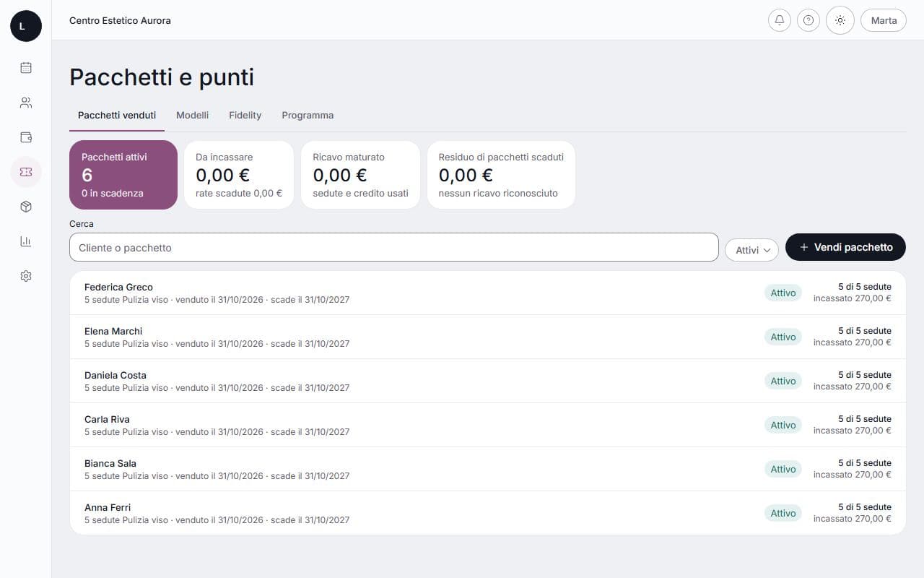The width and height of the screenshot is (924, 578).
Task: Focus the Cliente o pacchetto search field
Action: [394, 247]
